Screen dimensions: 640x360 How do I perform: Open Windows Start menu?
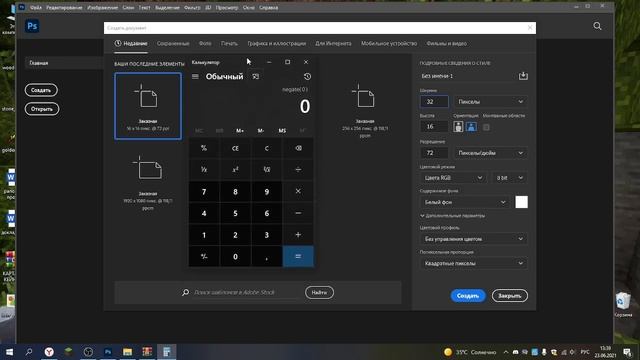(9, 351)
